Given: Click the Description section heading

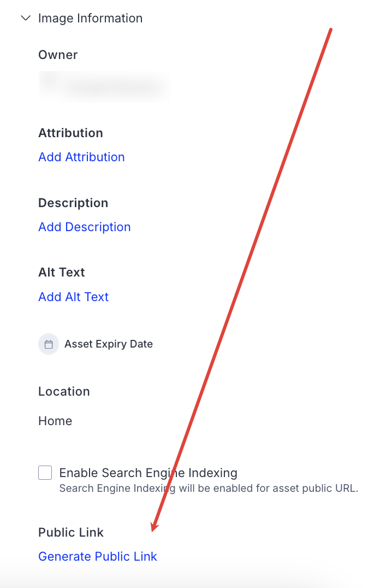Looking at the screenshot, I should (x=73, y=203).
